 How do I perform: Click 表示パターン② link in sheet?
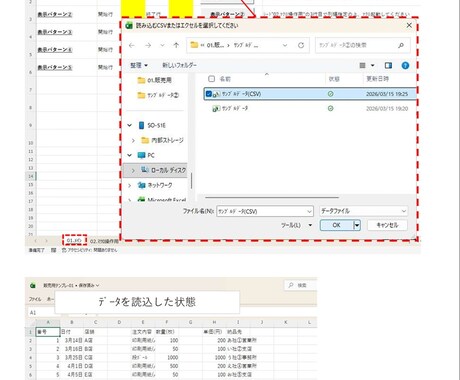pos(55,14)
